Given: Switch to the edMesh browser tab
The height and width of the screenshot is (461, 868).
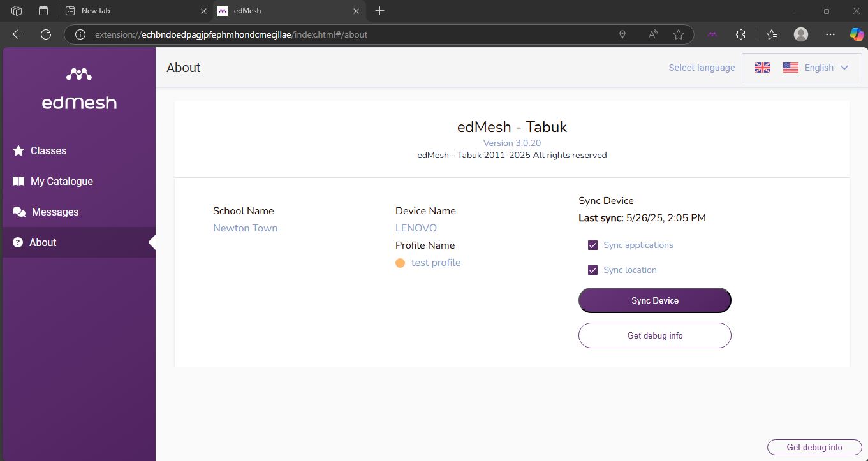Looking at the screenshot, I should (290, 11).
